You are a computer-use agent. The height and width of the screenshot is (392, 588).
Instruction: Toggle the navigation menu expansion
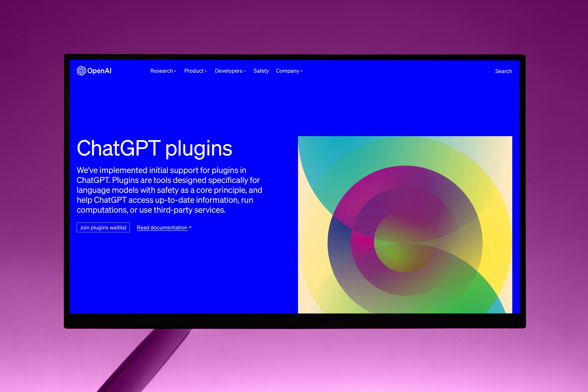click(162, 71)
